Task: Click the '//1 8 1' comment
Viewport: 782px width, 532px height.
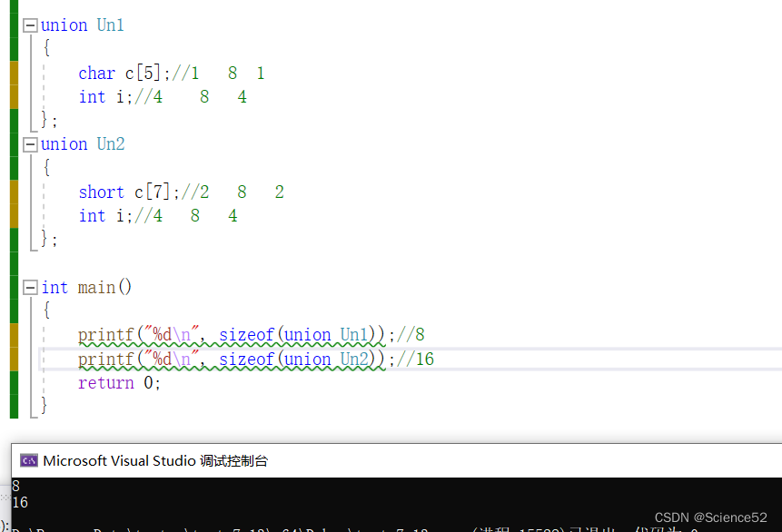Action: pos(218,74)
